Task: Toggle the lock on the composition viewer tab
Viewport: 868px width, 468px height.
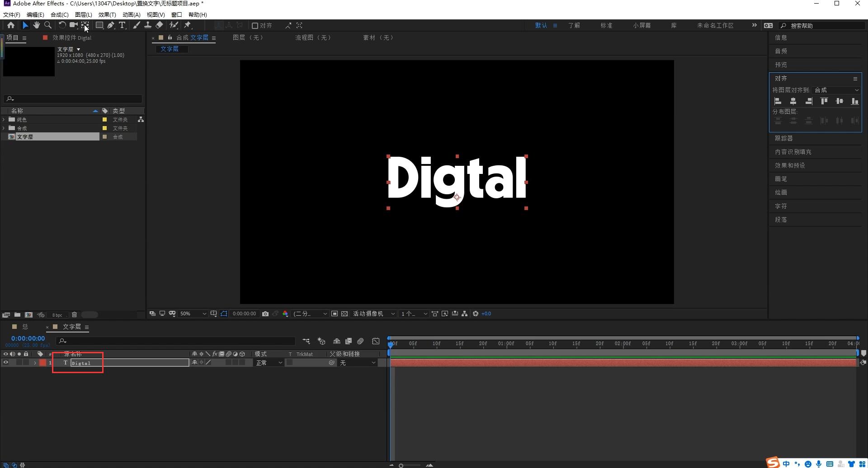Action: click(170, 37)
